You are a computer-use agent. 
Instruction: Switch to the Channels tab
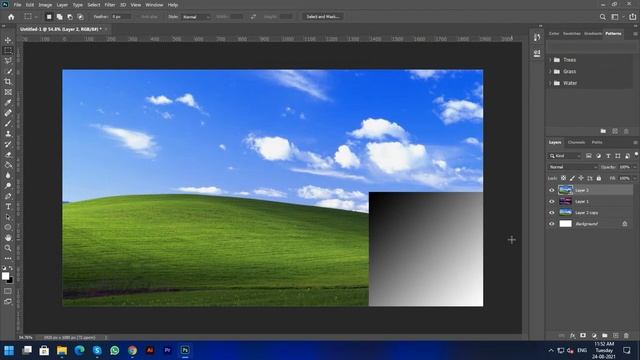576,142
